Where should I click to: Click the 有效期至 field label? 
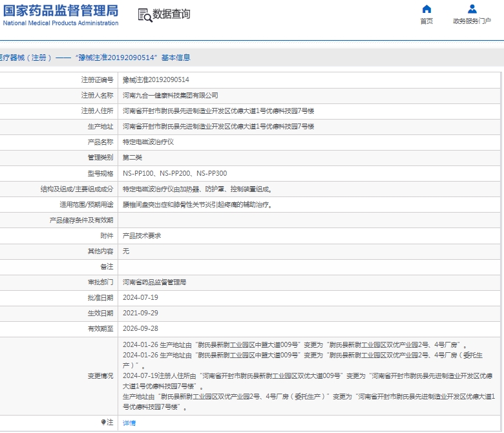coord(101,328)
